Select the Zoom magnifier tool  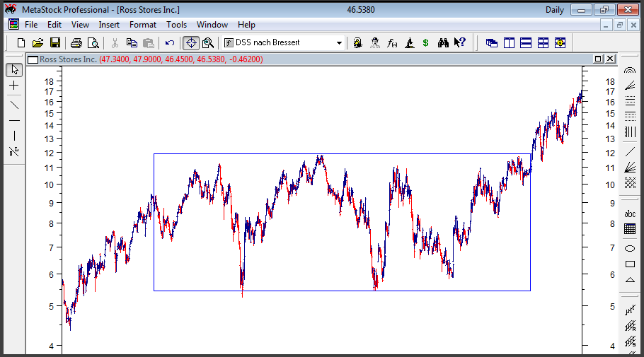(208, 42)
